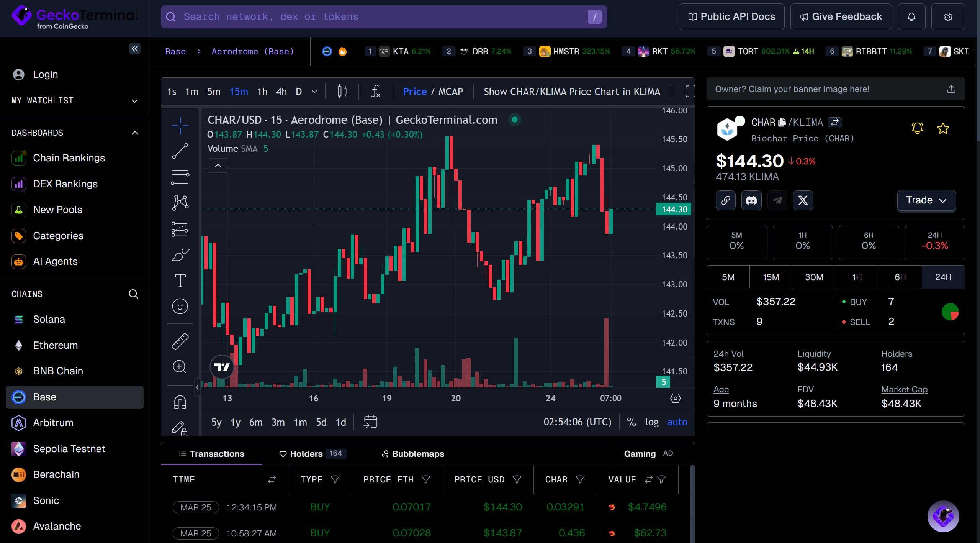Screen dimensions: 980x543
Task: Select the trend line drawing tool
Action: pos(180,151)
